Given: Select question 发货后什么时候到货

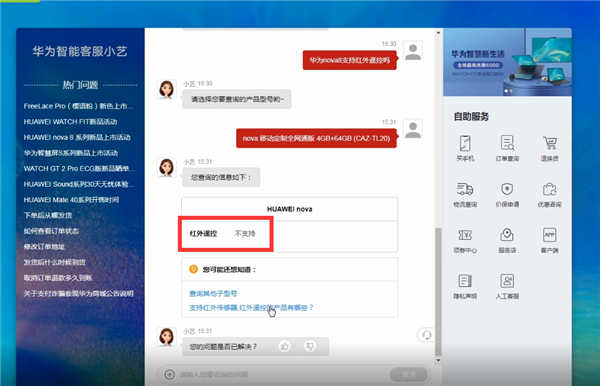Looking at the screenshot, I should click(55, 262).
